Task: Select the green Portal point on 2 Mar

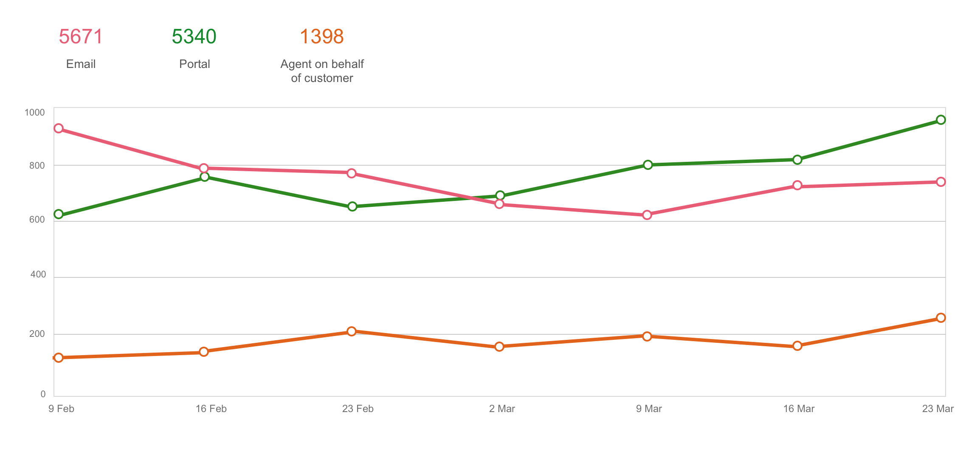Action: coord(500,195)
